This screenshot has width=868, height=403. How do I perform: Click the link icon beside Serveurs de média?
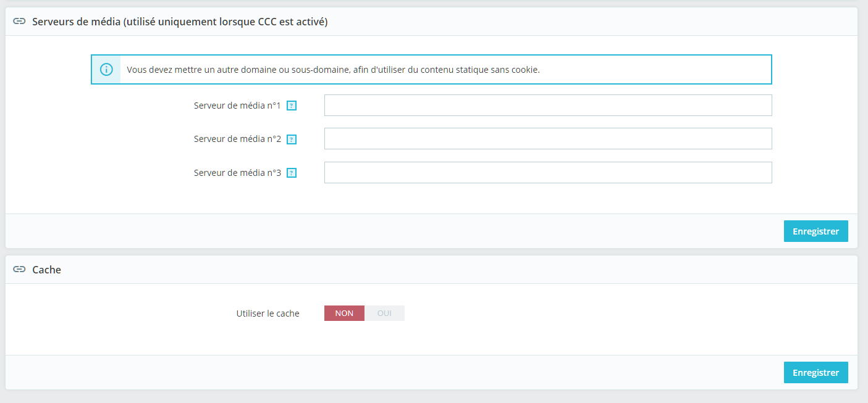19,22
